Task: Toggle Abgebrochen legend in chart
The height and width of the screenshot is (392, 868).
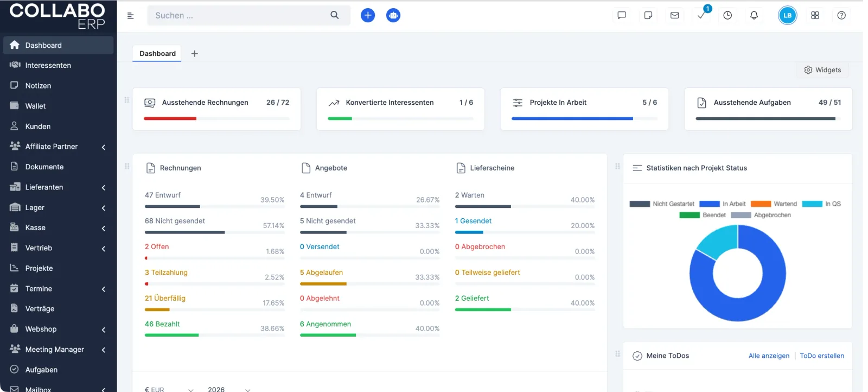Action: pos(761,216)
